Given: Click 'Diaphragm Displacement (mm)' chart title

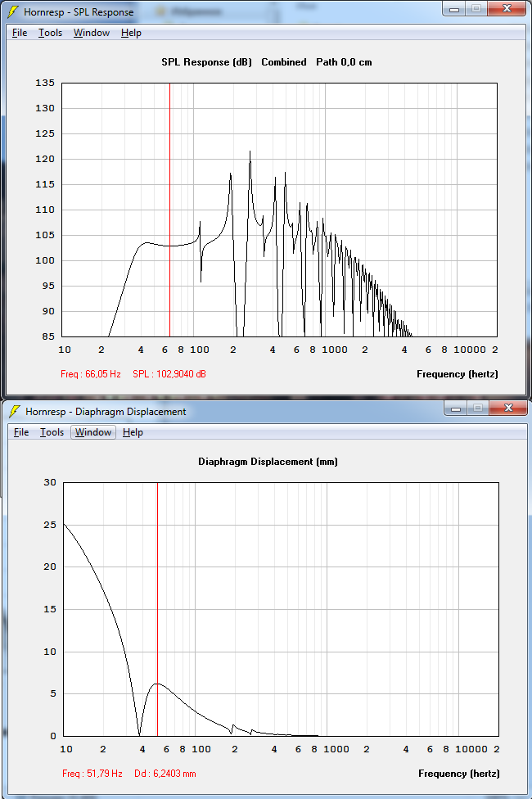Looking at the screenshot, I should click(x=268, y=462).
